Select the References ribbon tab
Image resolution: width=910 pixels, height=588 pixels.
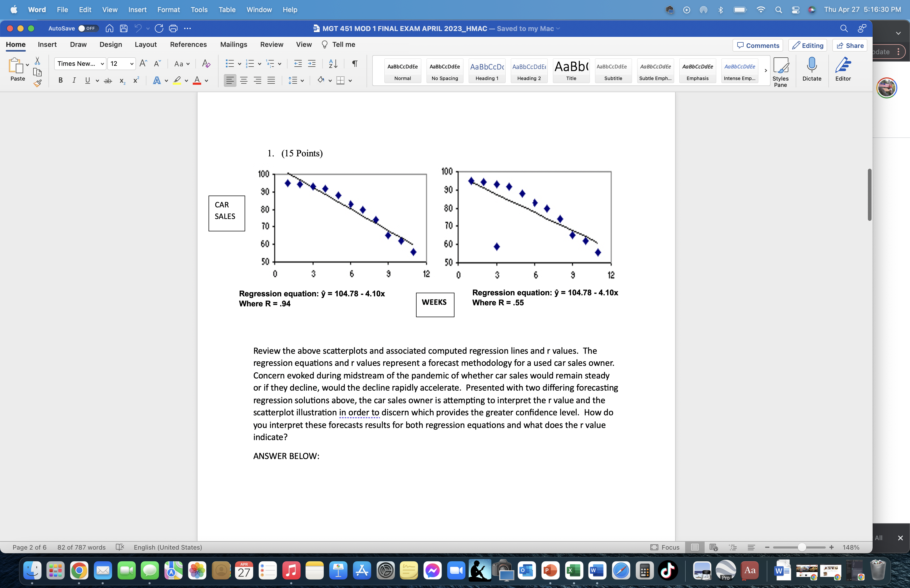point(188,44)
